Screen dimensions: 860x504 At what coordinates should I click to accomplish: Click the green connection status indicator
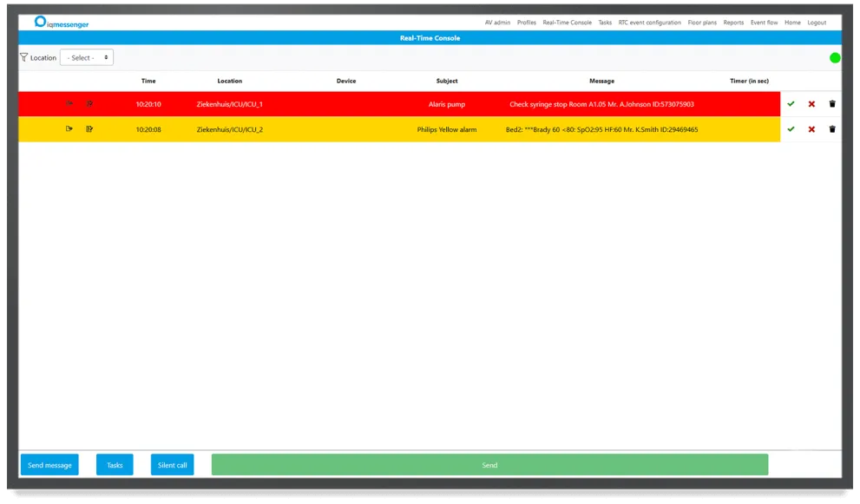pyautogui.click(x=835, y=57)
